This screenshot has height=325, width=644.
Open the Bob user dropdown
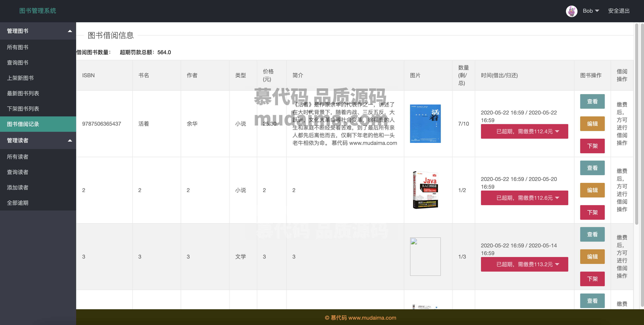[x=591, y=11]
